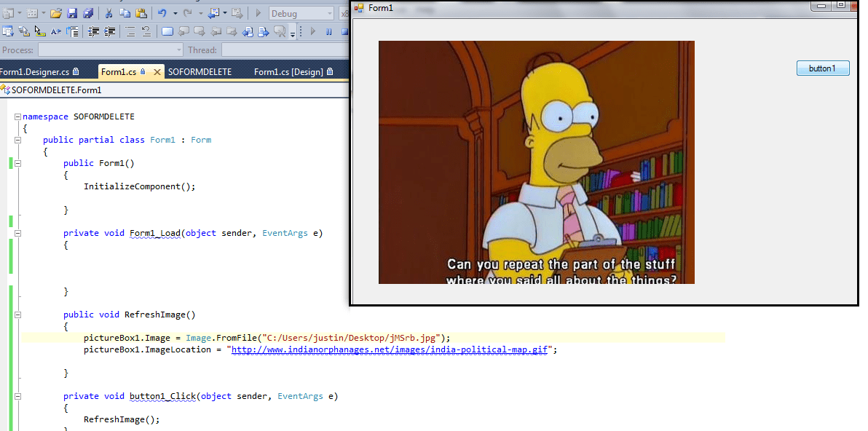Click the highlighted Image.FromFile code line

pyautogui.click(x=373, y=338)
